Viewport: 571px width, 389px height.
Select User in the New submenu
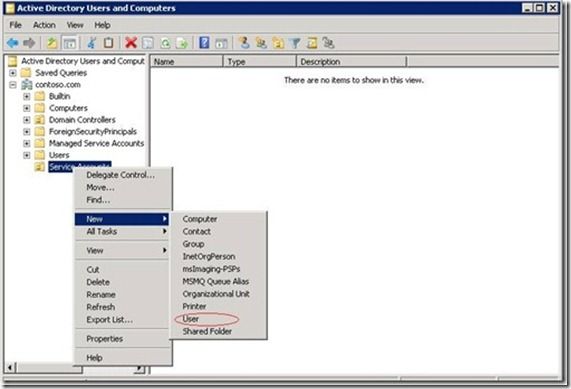tap(218, 319)
